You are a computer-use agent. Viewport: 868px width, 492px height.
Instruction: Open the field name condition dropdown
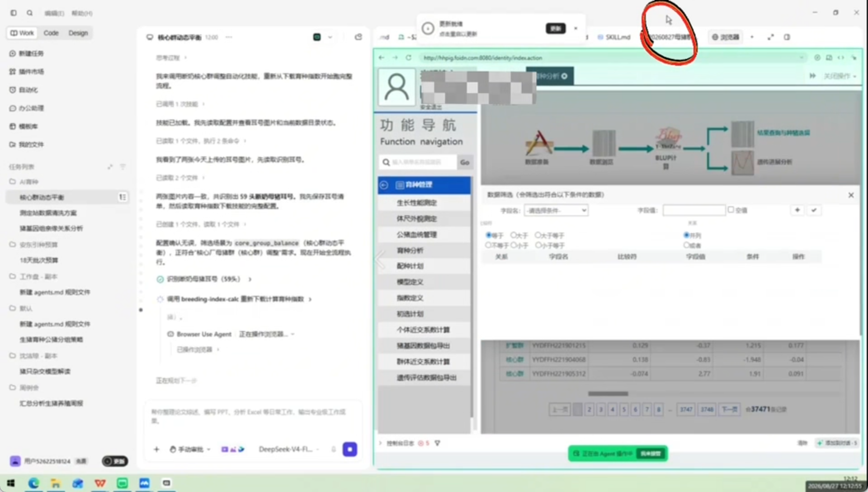point(556,210)
